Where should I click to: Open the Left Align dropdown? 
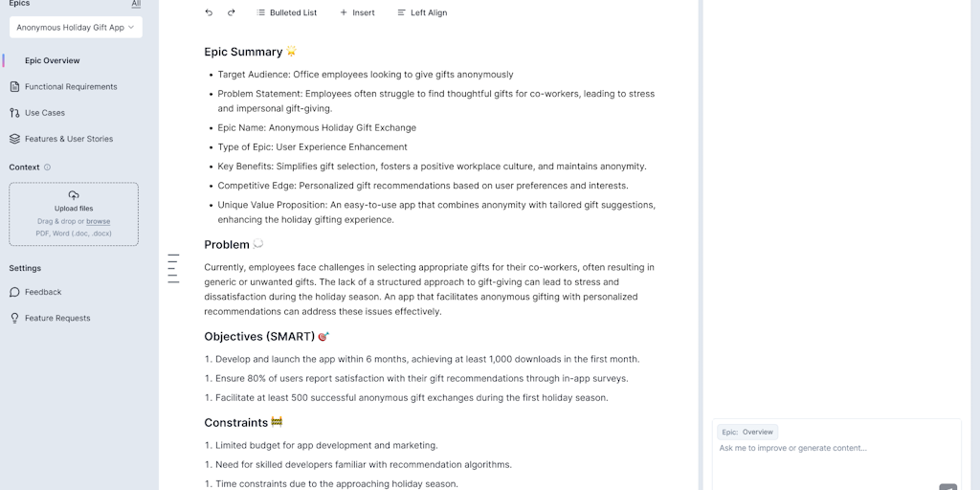click(x=422, y=12)
